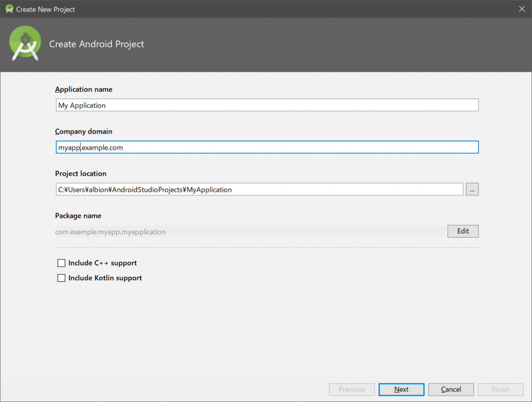Toggle Include Kotlin support checkbox
Screen dimensions: 532x402
pos(61,278)
